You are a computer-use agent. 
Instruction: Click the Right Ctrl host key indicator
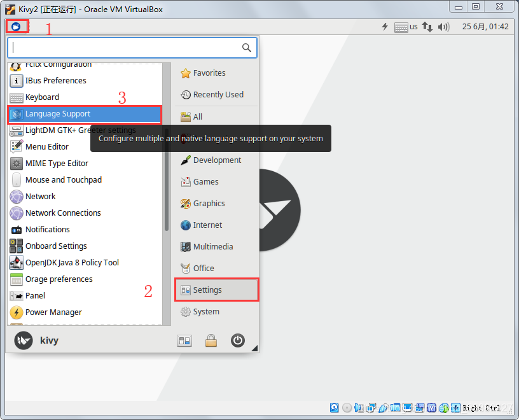point(481,408)
